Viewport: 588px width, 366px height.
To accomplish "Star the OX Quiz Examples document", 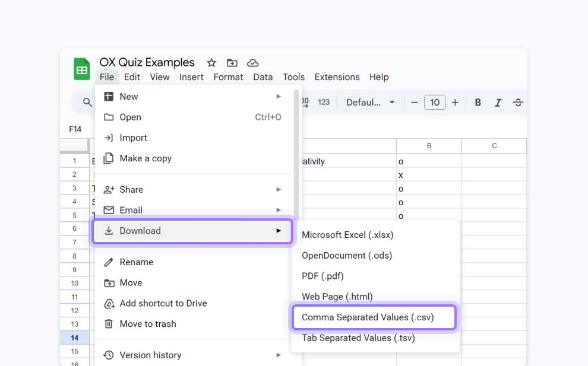I will (x=211, y=63).
